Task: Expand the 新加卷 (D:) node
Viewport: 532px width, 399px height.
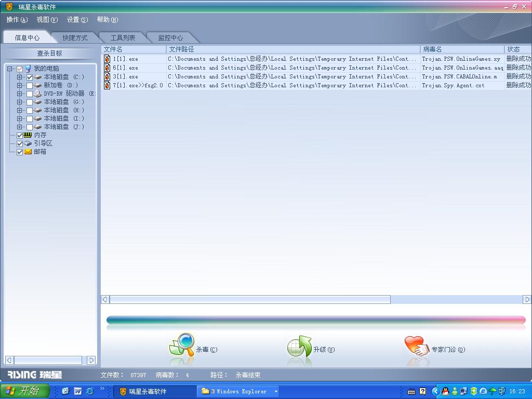Action: click(x=19, y=85)
